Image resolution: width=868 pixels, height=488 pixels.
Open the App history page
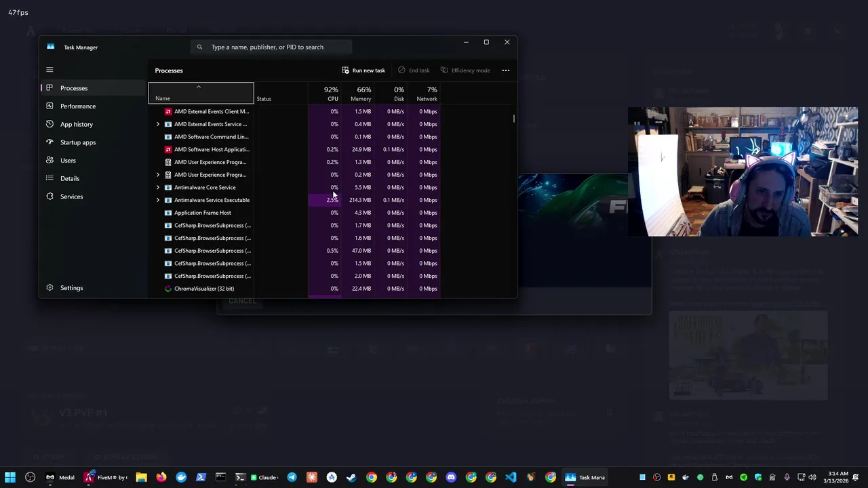pyautogui.click(x=94, y=124)
